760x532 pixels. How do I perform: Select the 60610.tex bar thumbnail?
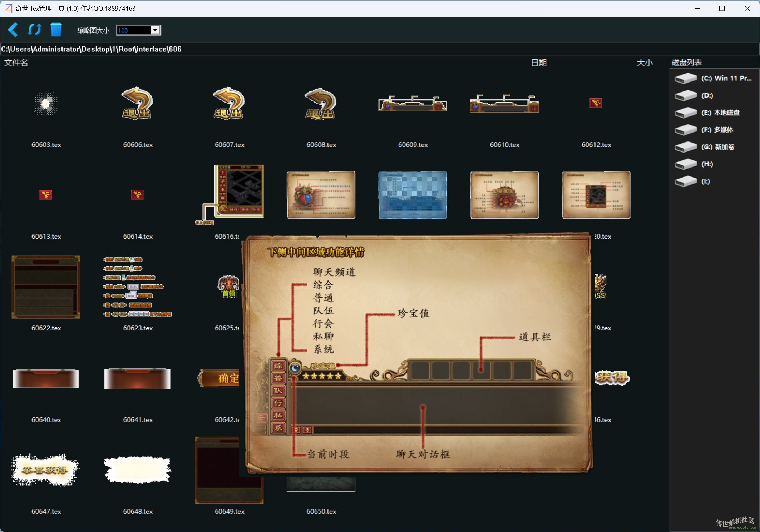[504, 104]
